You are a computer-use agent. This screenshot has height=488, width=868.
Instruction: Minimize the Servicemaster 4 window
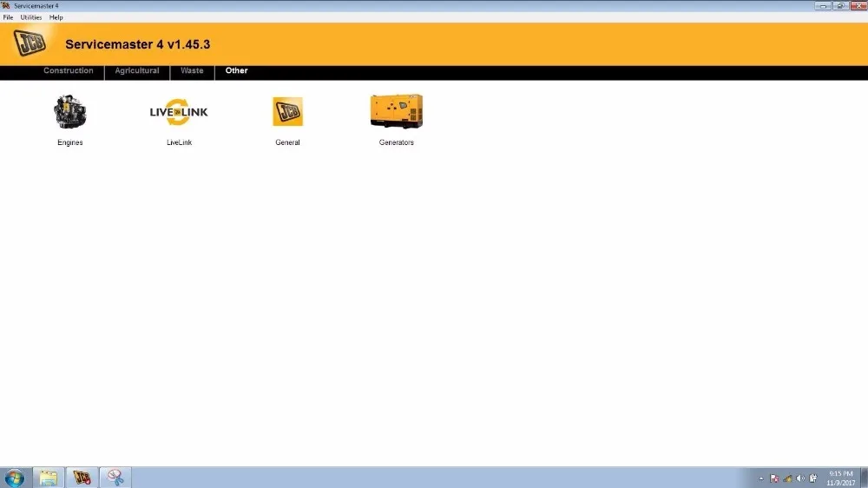(823, 5)
